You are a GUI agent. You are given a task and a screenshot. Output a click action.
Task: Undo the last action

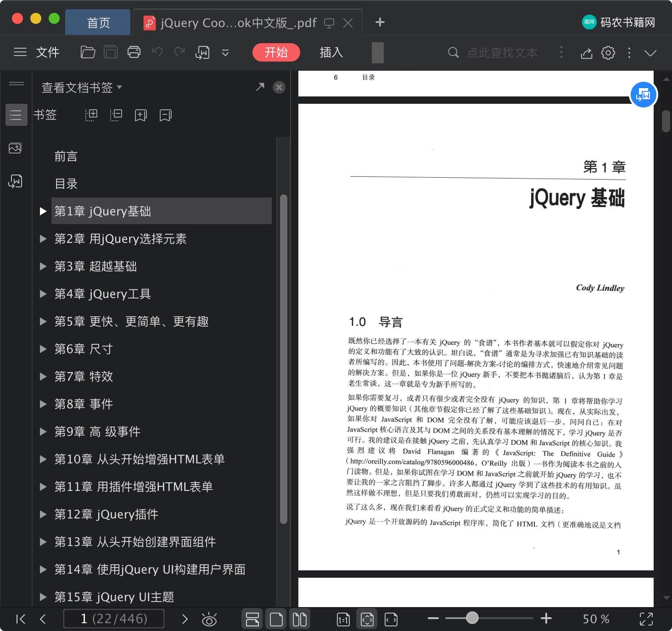(157, 52)
